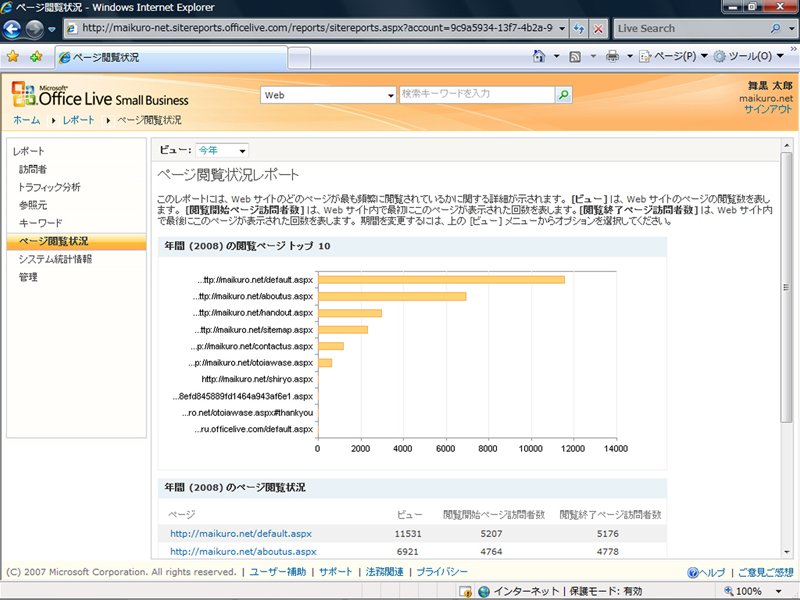This screenshot has height=600, width=800.
Task: Click the status bar security shield icon
Action: [465, 591]
